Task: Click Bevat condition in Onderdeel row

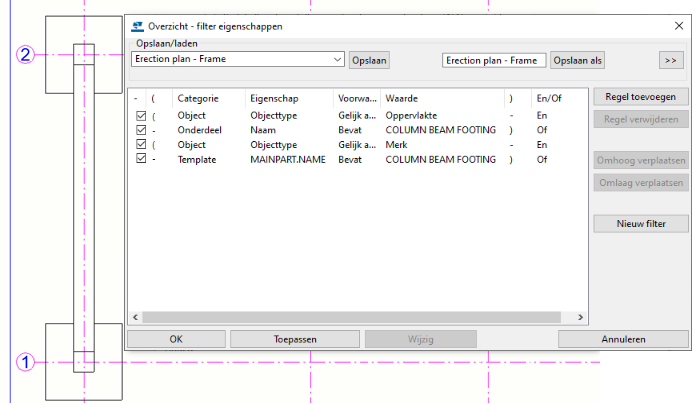Action: tap(350, 130)
